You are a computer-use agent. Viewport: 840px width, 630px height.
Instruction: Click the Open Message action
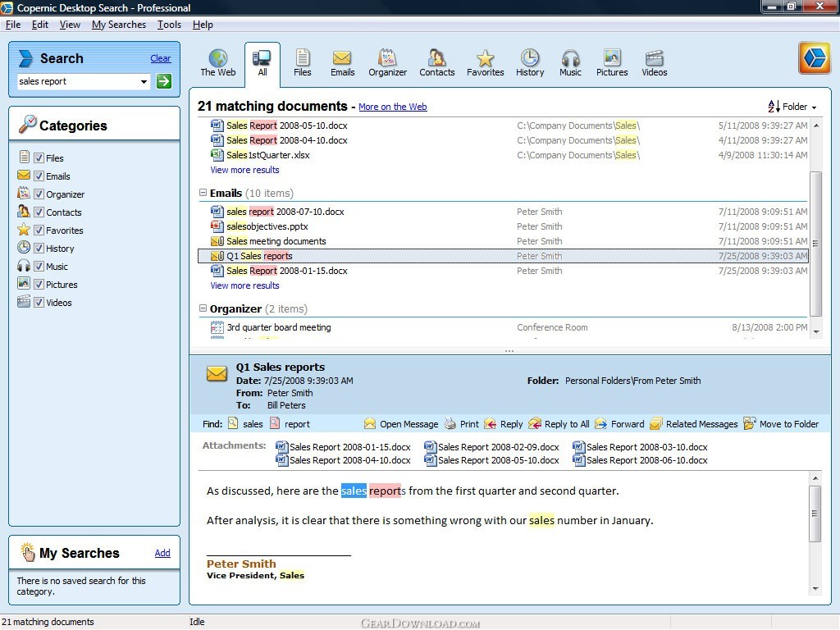(401, 424)
